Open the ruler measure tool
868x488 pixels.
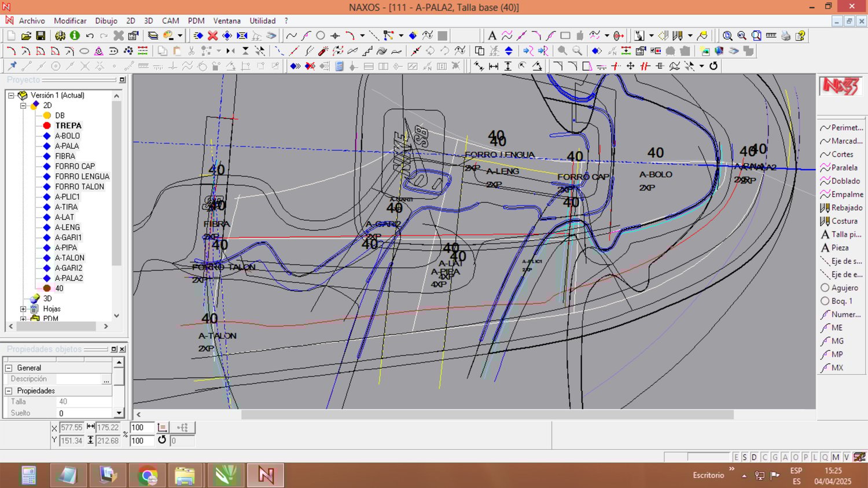pos(771,36)
